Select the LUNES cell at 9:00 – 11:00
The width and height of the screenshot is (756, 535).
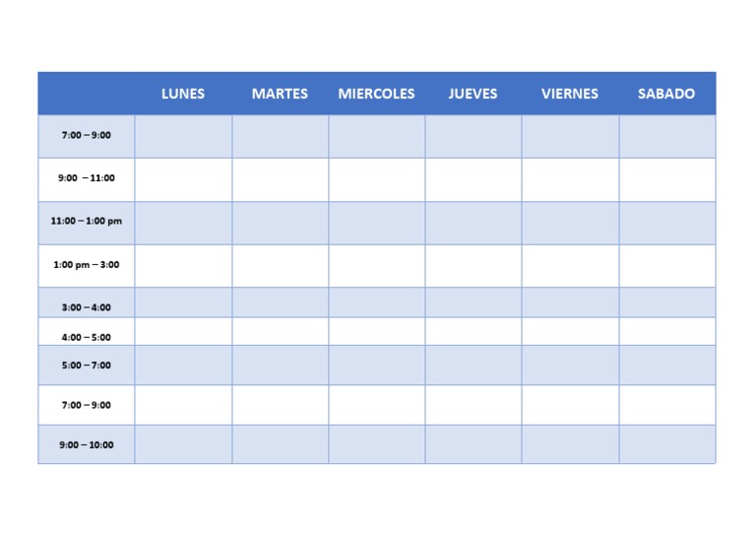[183, 179]
